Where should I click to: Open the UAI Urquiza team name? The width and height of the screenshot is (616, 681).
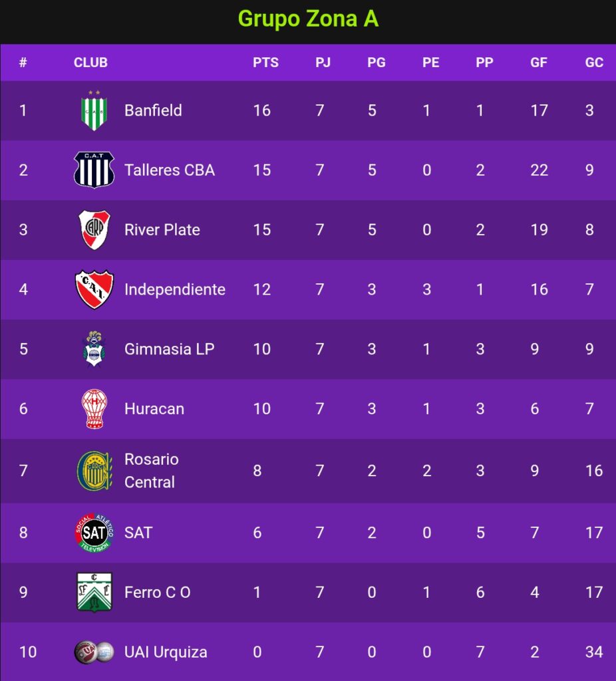[x=166, y=652]
